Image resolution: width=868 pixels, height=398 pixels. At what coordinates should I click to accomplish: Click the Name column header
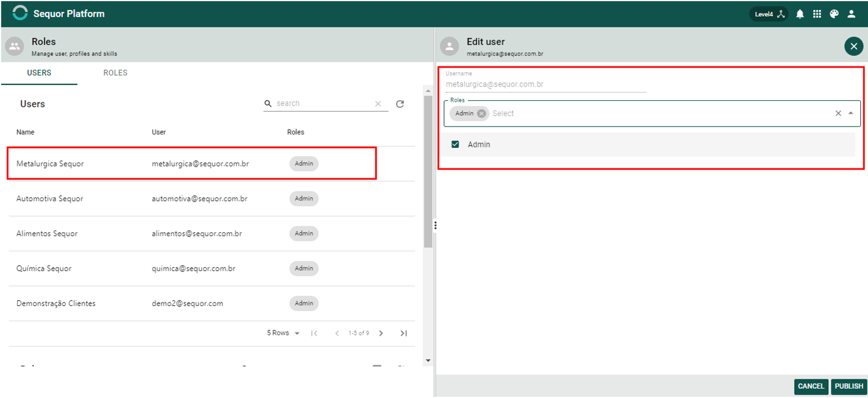pos(25,132)
